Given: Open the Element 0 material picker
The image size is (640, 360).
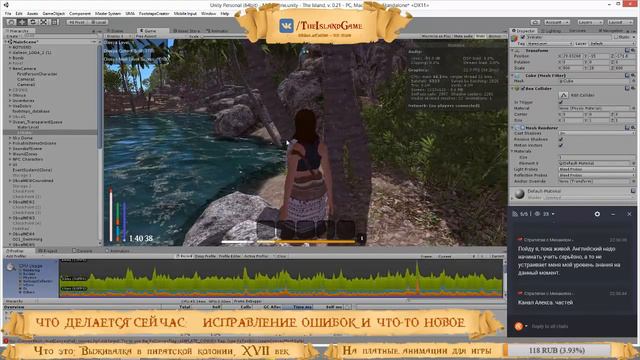Looking at the screenshot, I should 633,163.
